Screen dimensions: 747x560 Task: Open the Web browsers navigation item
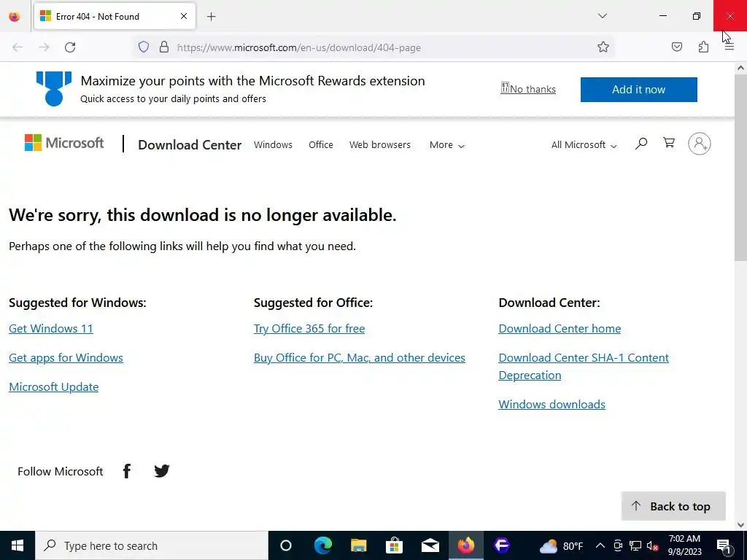click(x=379, y=145)
